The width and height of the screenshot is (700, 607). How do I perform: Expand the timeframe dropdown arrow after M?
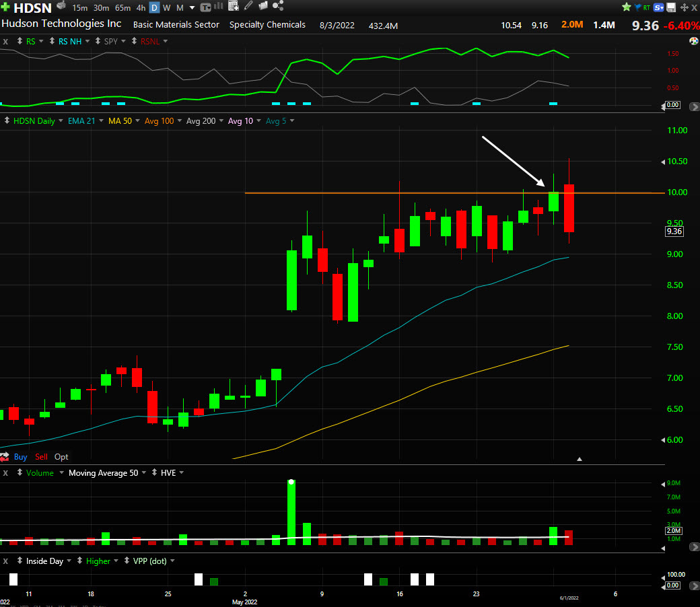[192, 8]
